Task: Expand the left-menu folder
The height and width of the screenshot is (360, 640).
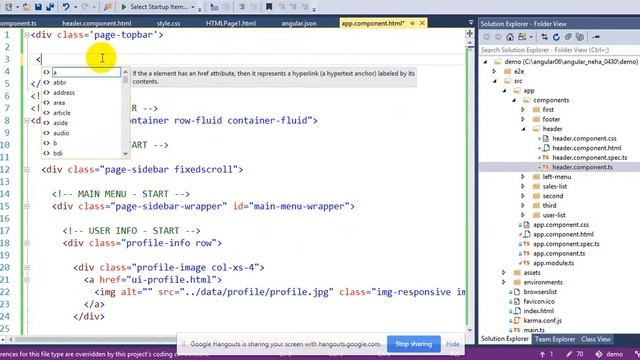Action: 523,177
